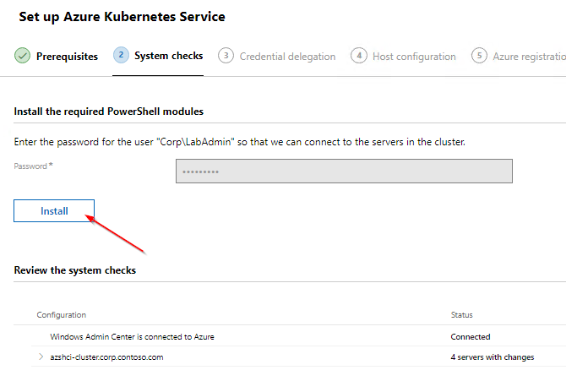Click the step 3 circle icon
This screenshot has height=392, width=566.
226,56
